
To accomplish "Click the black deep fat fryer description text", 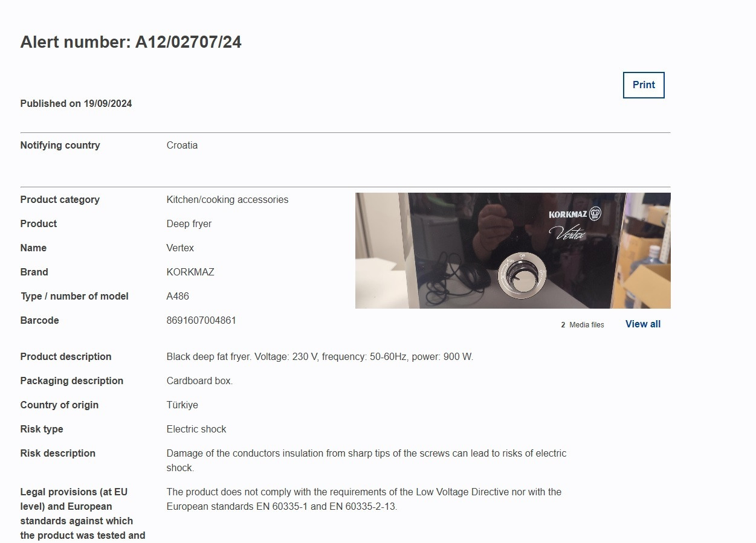I will (320, 357).
